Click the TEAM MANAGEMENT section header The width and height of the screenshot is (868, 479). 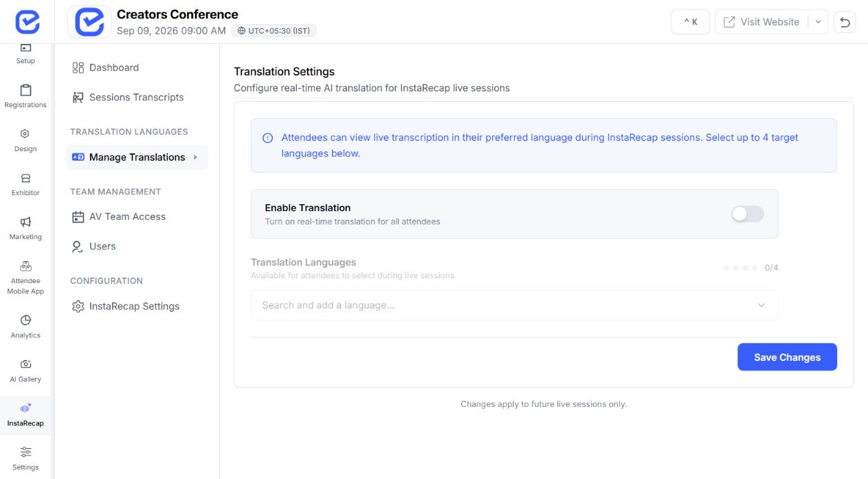click(115, 192)
